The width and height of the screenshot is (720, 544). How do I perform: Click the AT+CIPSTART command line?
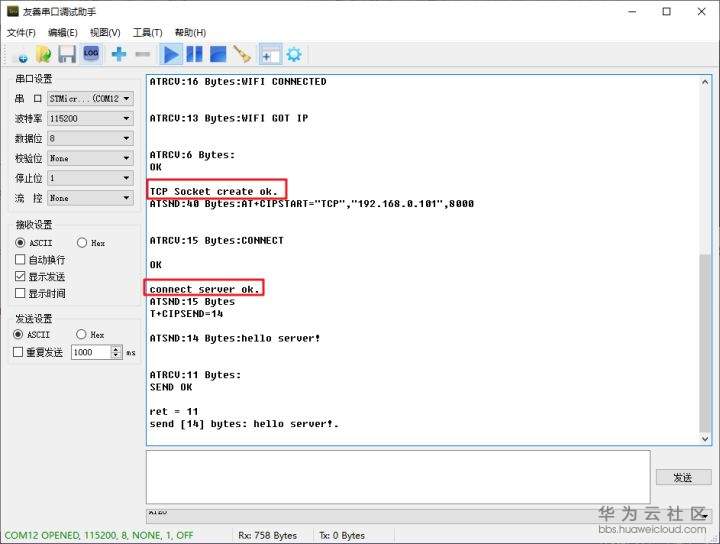click(x=312, y=204)
